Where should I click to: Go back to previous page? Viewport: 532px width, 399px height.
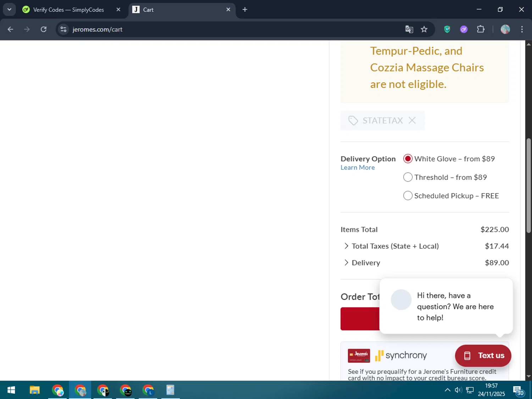click(10, 29)
